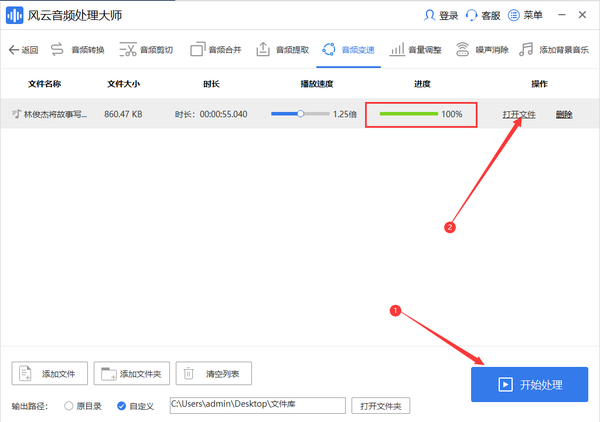Open the 菜单 menu
600x422 pixels.
click(525, 15)
